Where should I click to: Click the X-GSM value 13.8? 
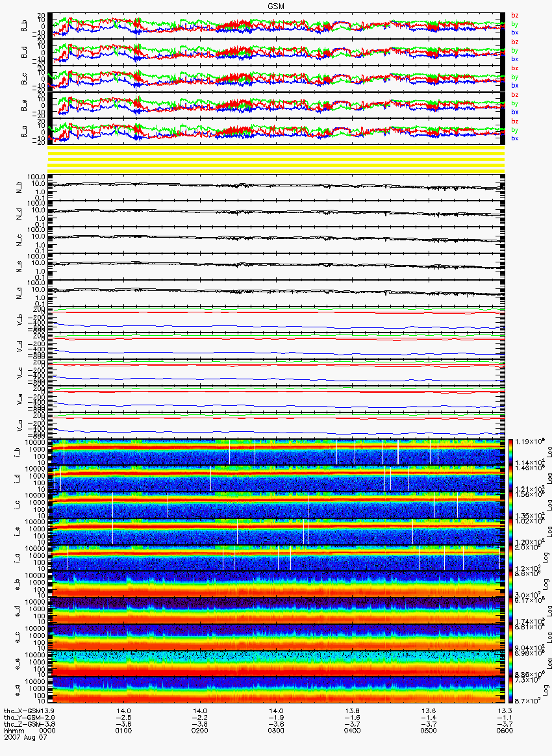tap(353, 711)
